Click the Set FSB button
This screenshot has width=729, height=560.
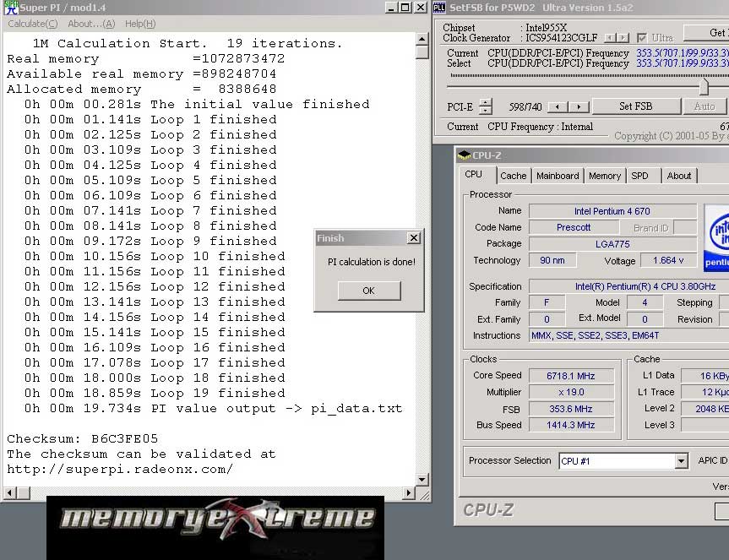pos(635,106)
